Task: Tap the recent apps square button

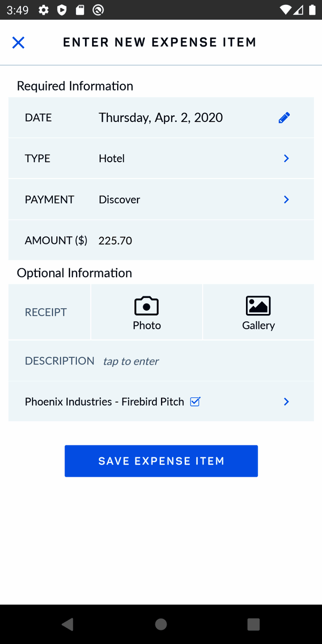Action: 253,624
